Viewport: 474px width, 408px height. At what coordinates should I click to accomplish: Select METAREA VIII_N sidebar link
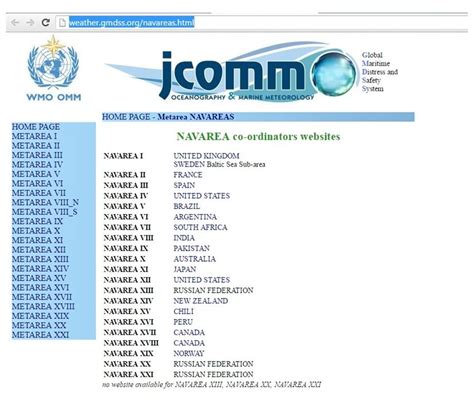45,202
